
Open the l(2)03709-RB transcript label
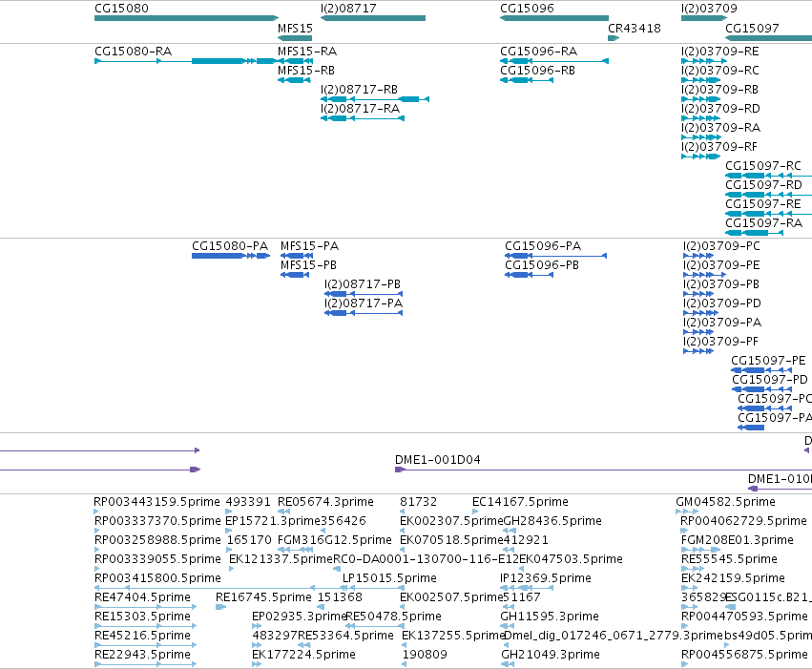719,90
